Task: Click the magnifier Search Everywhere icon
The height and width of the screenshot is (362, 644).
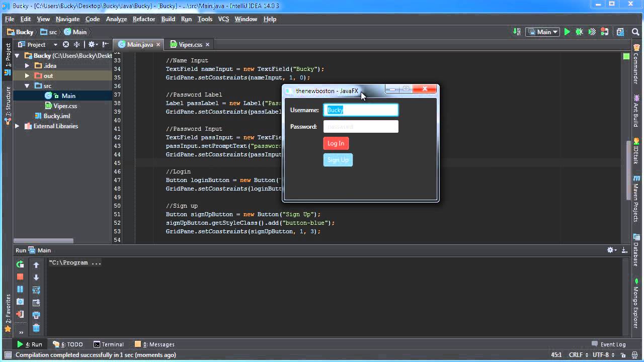Action: coord(635,32)
